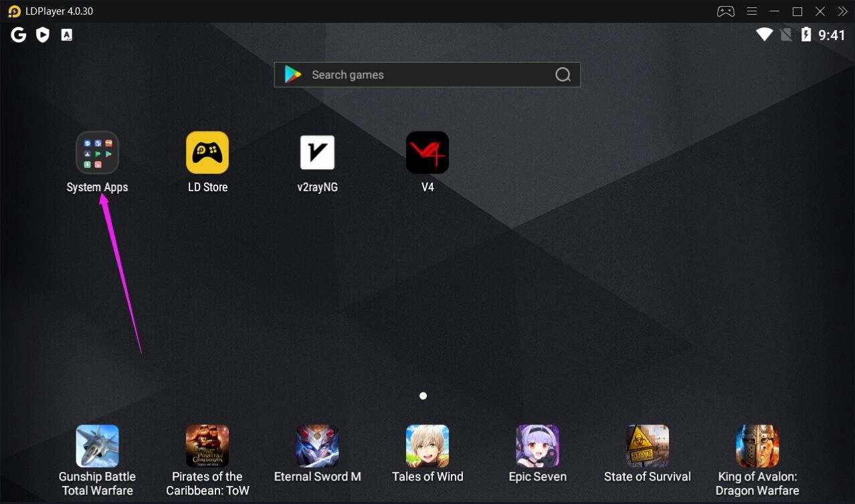Launch Epic Seven
Viewport: 855px width, 504px height.
click(537, 445)
